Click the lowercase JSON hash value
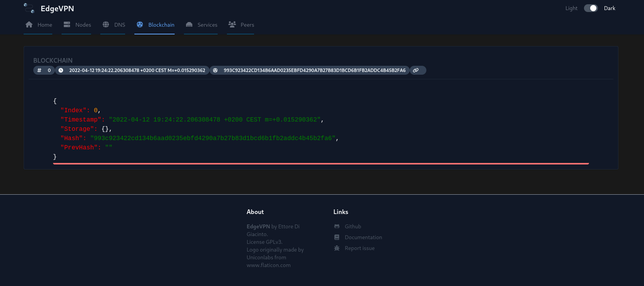Viewport: 644px width, 286px height. [x=213, y=138]
